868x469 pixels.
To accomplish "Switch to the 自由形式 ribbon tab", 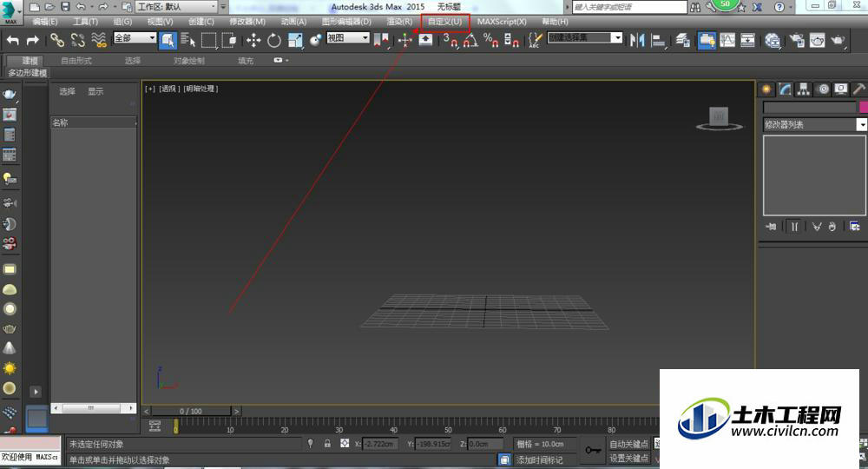I will pyautogui.click(x=76, y=60).
